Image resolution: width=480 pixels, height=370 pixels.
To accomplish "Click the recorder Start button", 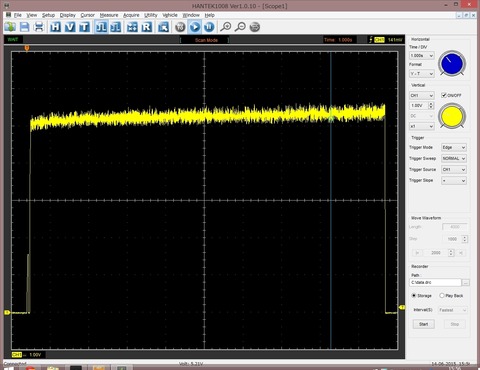I will [424, 324].
